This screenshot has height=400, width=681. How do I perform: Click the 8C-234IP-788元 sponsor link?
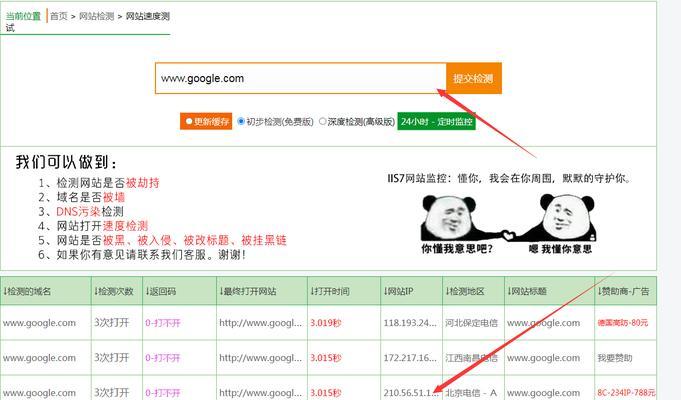pos(626,393)
